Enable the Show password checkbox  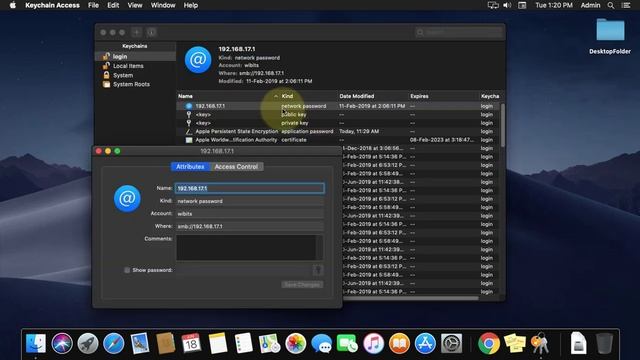click(127, 270)
